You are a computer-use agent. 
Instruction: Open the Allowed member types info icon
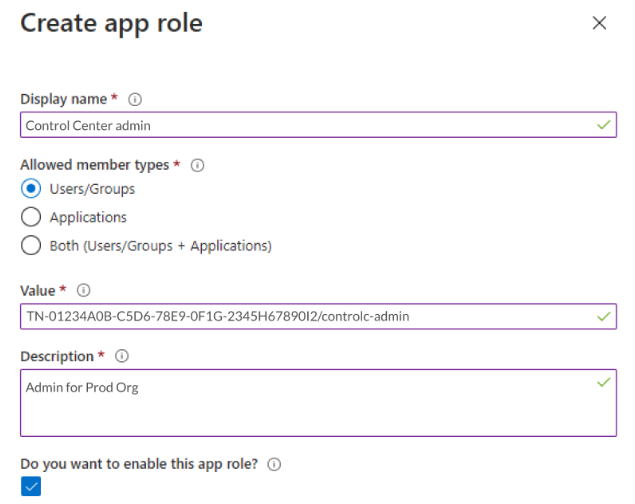tap(197, 165)
